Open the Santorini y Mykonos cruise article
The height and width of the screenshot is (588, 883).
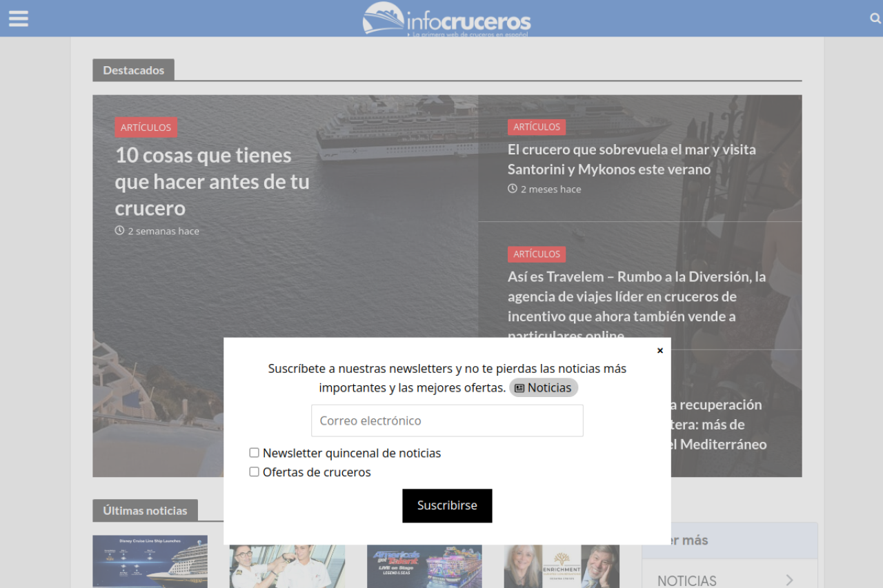click(x=632, y=159)
